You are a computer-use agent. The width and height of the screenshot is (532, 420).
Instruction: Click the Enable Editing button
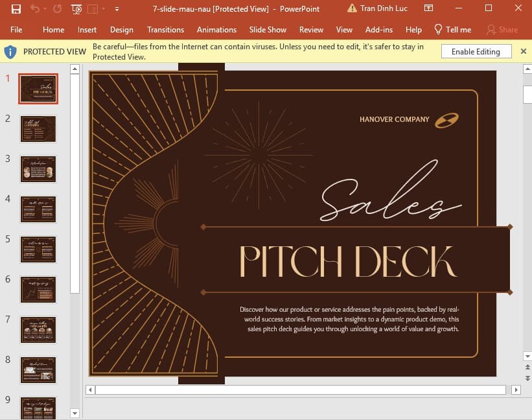[x=476, y=52]
